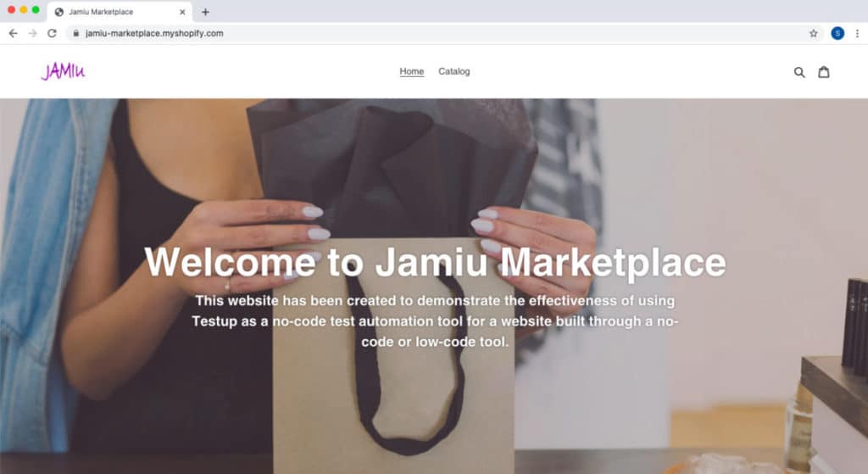Click the green macOS fullscreen button

36,10
